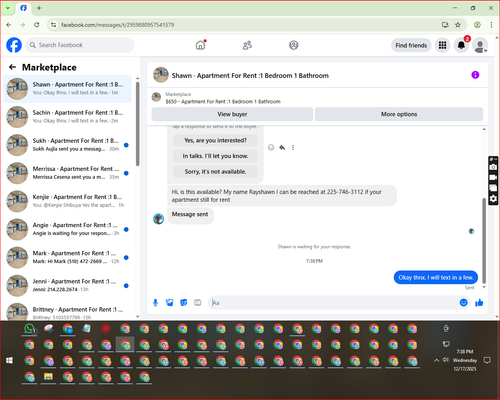Open the Merrissa apartment conversation

(x=68, y=173)
